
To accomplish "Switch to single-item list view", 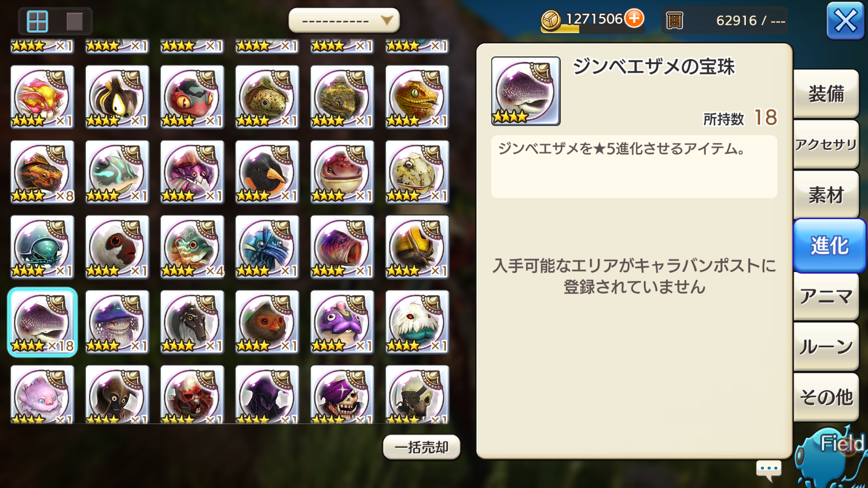I will (75, 21).
